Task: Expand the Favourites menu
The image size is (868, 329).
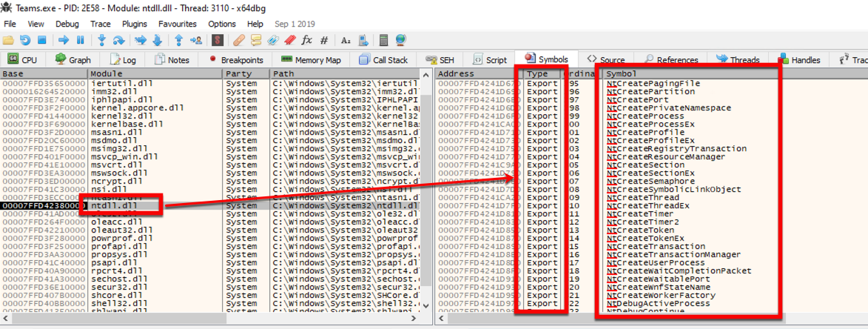Action: 178,24
